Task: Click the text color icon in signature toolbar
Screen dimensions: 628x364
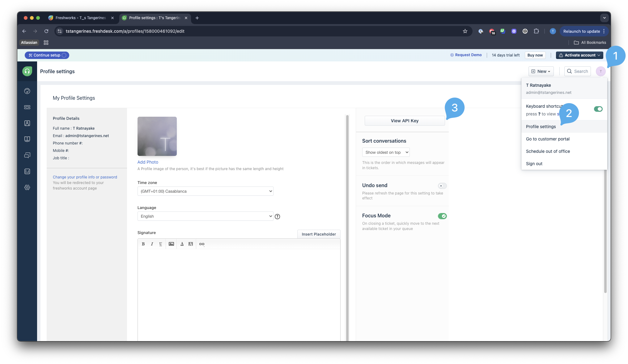Action: pos(182,244)
